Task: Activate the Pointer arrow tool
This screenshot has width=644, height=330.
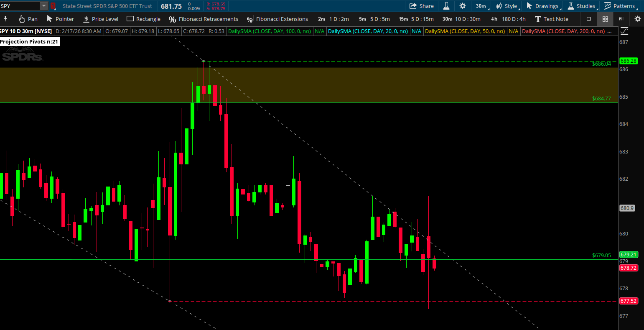Action: click(60, 19)
